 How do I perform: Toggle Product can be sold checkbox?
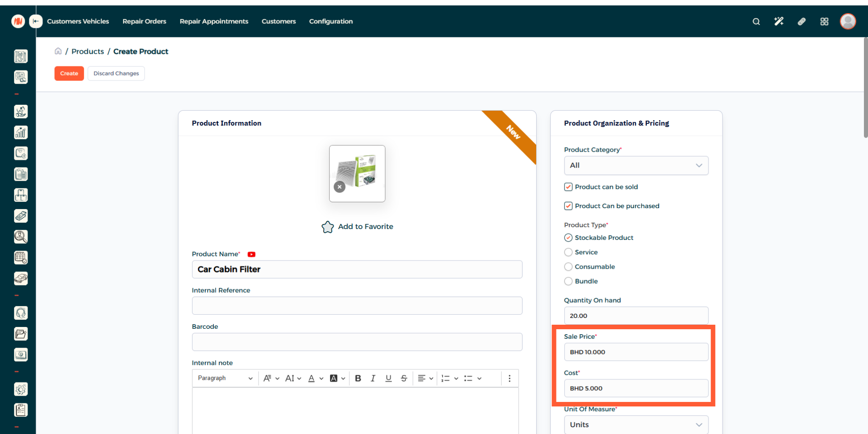pyautogui.click(x=568, y=187)
